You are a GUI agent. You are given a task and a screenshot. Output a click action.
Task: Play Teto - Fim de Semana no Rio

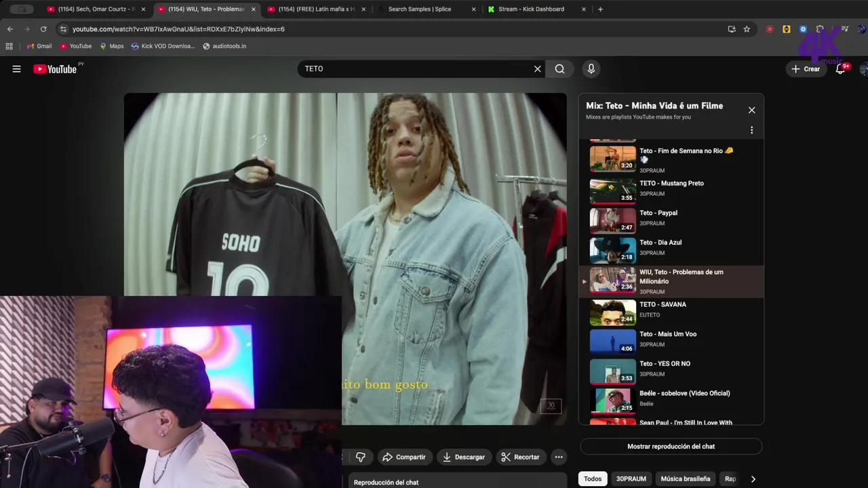tap(671, 159)
